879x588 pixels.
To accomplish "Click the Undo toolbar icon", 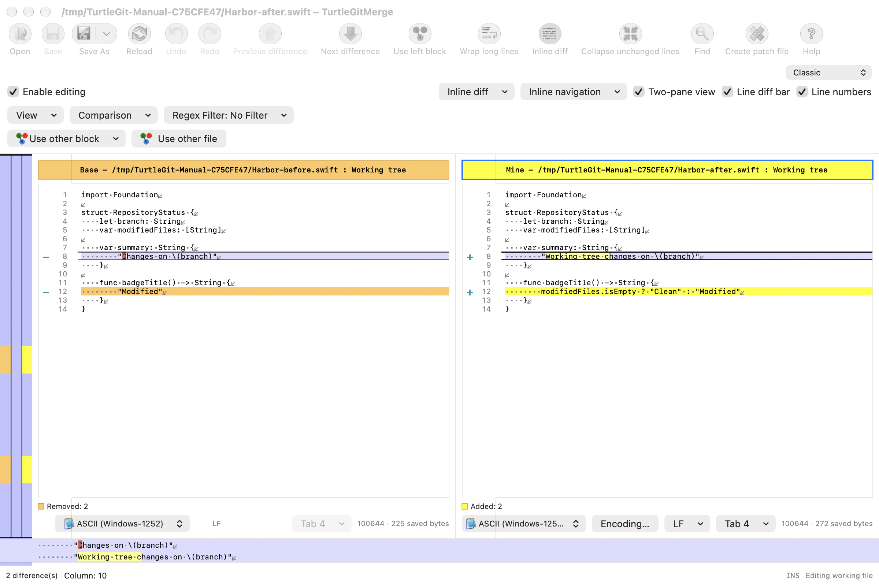I will point(176,34).
